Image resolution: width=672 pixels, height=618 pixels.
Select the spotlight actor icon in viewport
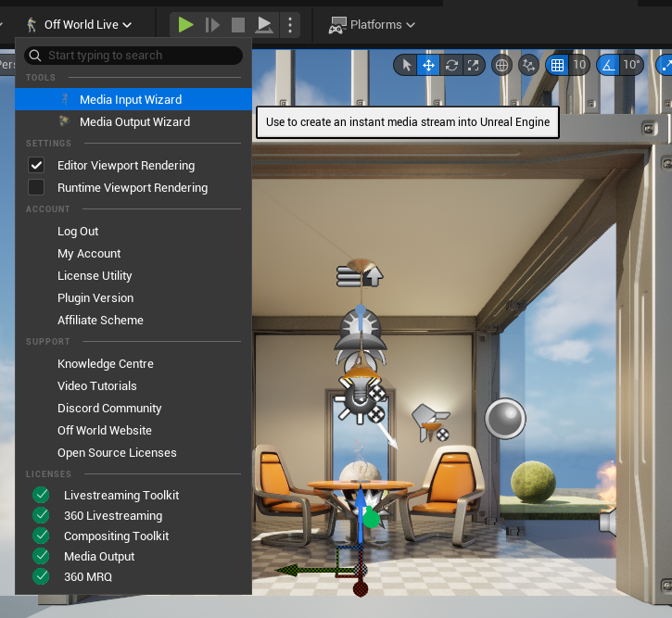tap(430, 422)
